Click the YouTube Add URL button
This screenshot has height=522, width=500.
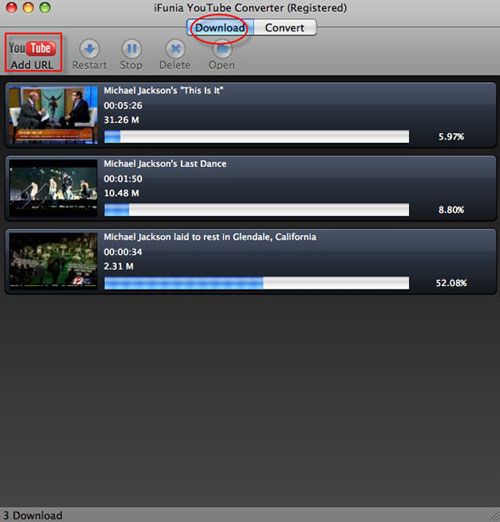pyautogui.click(x=33, y=52)
